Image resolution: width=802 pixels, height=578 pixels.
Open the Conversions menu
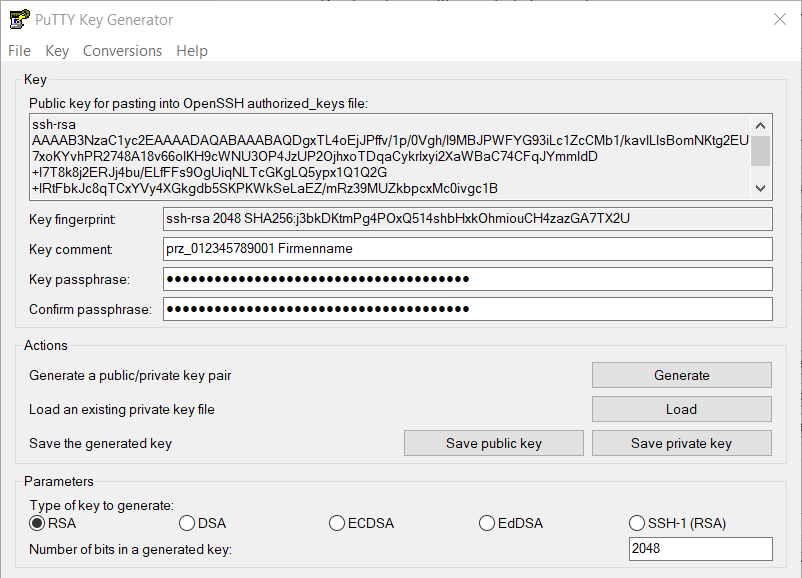122,51
